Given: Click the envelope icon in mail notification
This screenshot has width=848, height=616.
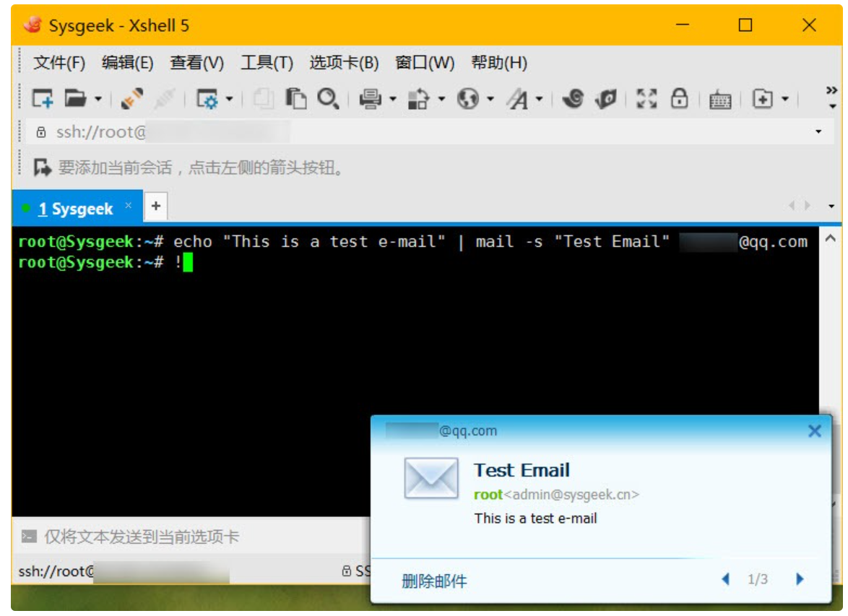Looking at the screenshot, I should click(431, 478).
